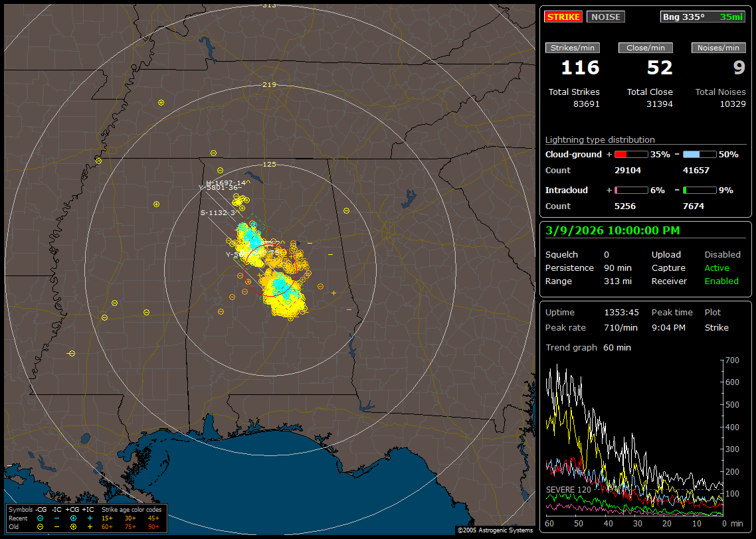Click the Bng 335° bearing readout box
Viewport: 756px width, 539px height.
coord(703,17)
